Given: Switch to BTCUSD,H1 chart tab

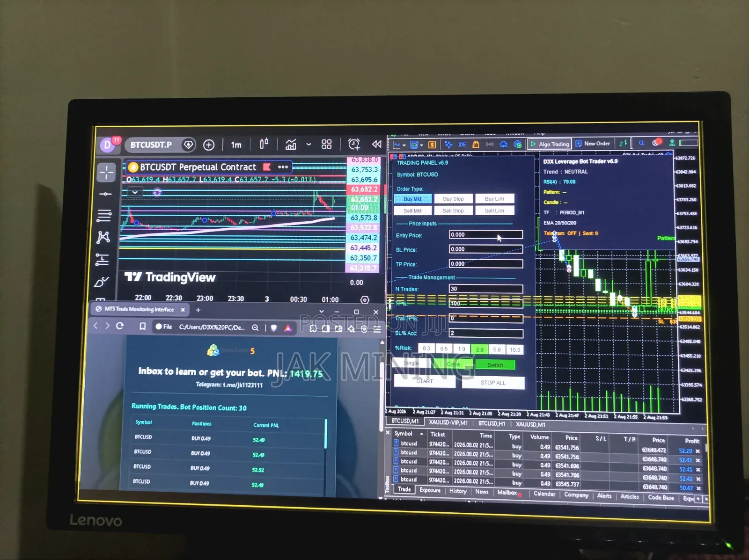Looking at the screenshot, I should (492, 423).
